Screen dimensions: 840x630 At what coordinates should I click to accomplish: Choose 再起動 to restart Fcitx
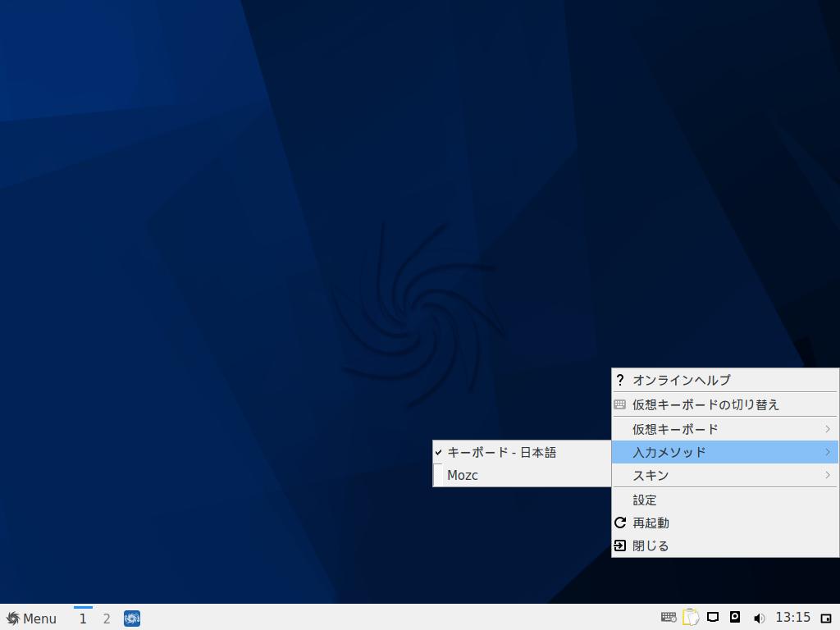click(651, 523)
